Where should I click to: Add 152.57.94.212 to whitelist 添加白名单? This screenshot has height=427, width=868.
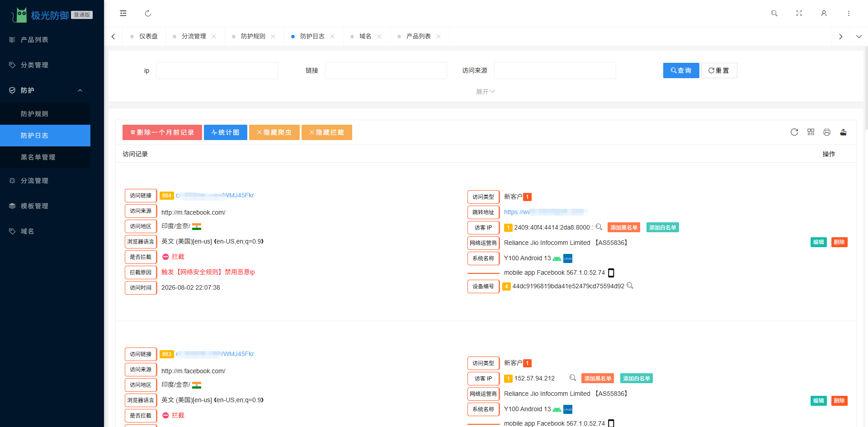pos(637,379)
